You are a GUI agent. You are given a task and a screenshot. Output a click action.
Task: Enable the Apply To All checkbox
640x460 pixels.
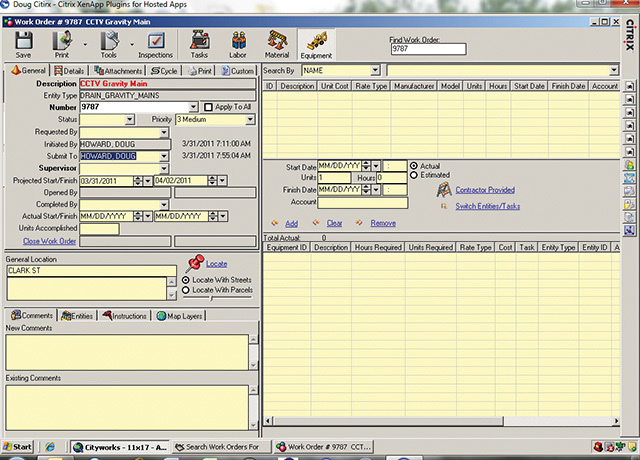click(208, 107)
